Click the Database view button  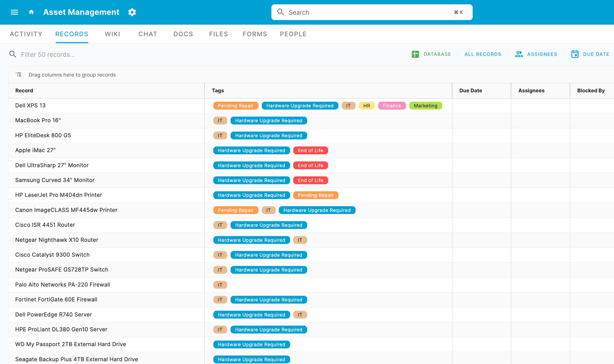pos(431,54)
